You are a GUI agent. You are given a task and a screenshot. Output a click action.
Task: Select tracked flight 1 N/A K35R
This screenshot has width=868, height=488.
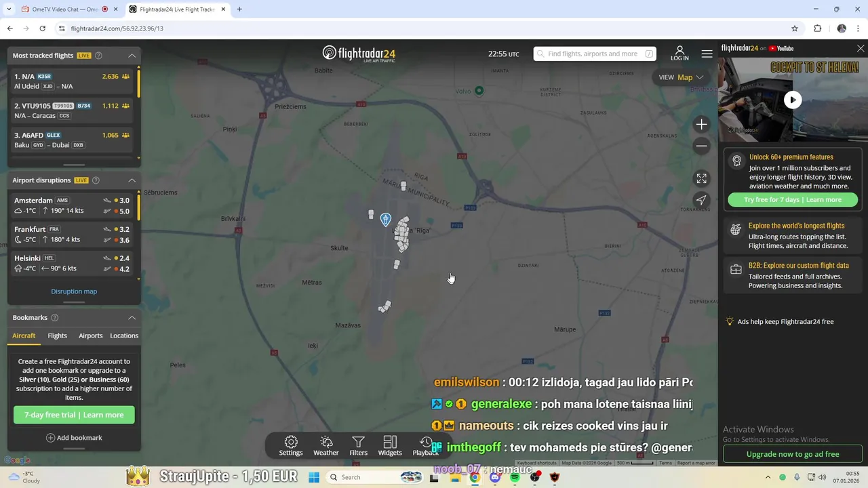click(71, 81)
